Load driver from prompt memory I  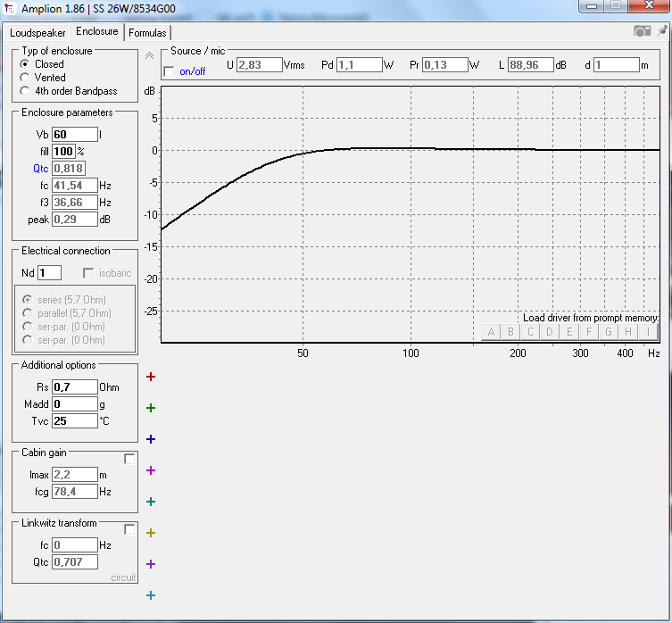(648, 332)
